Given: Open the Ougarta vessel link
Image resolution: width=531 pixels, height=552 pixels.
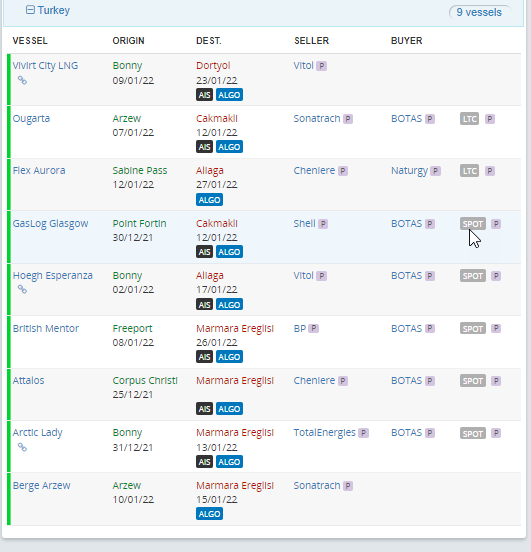Looking at the screenshot, I should click(x=31, y=118).
